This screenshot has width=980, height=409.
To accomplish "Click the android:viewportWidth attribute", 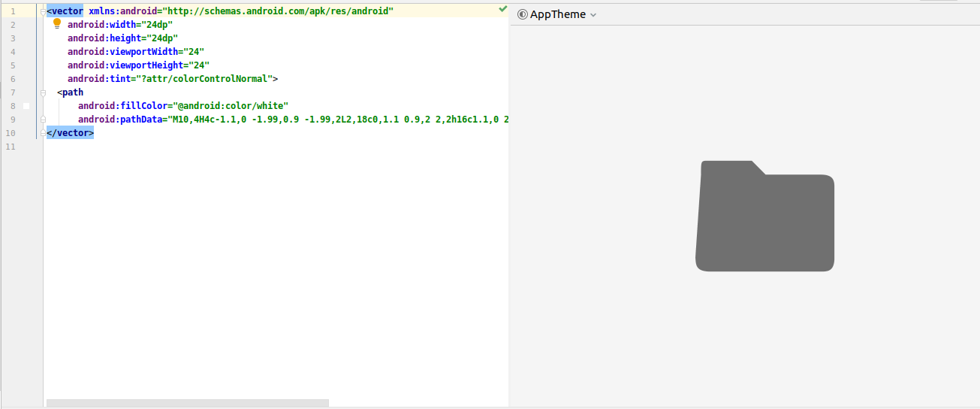I will coord(136,52).
